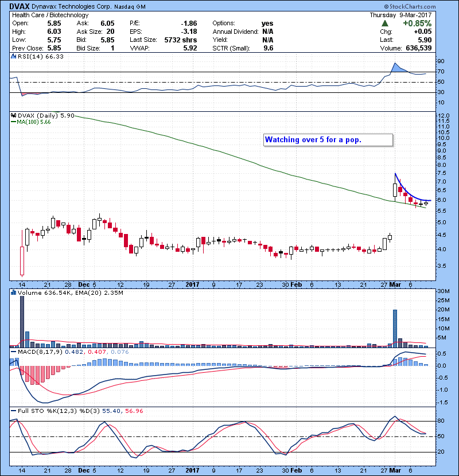
Task: Click the candlestick icon beside DVAX (Daily)
Action: 13,115
